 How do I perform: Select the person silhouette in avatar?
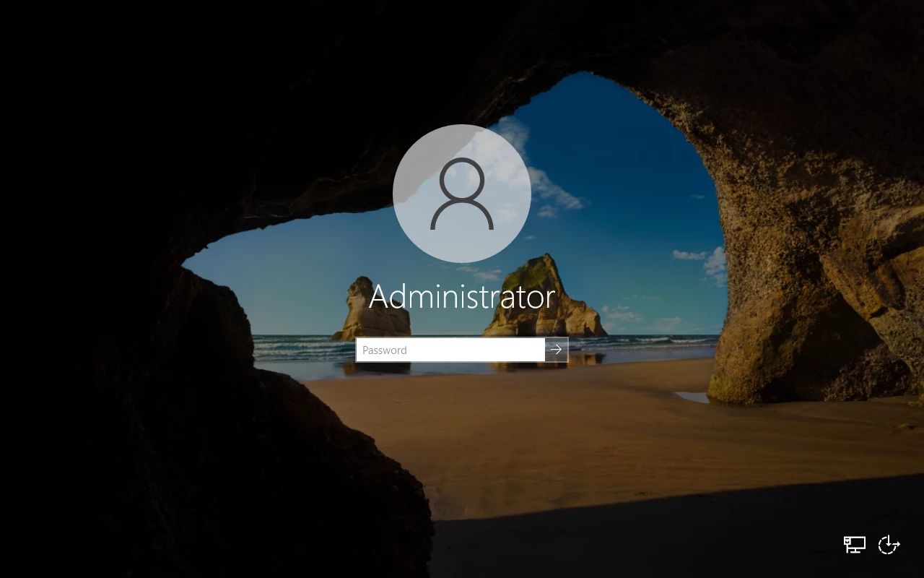click(462, 194)
